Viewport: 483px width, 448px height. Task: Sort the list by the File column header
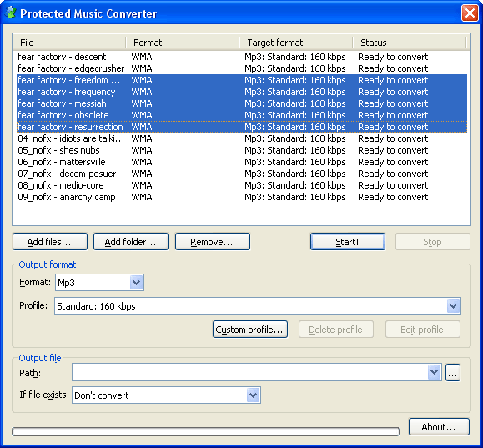[x=69, y=43]
